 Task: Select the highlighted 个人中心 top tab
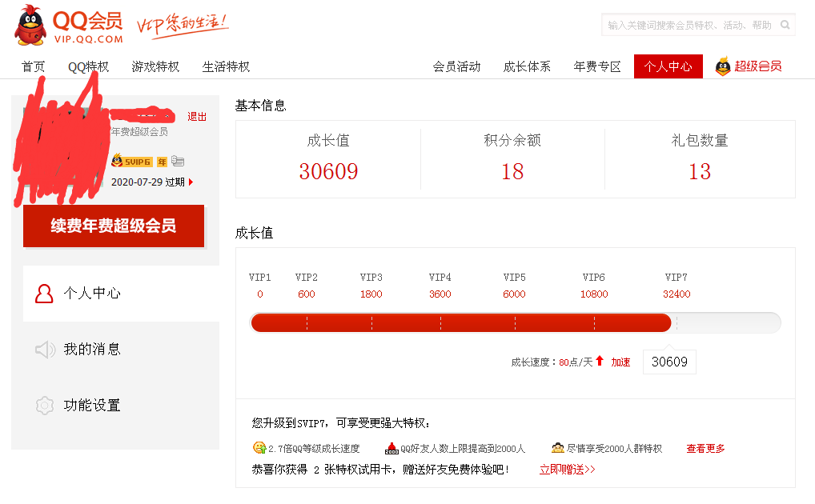[668, 66]
